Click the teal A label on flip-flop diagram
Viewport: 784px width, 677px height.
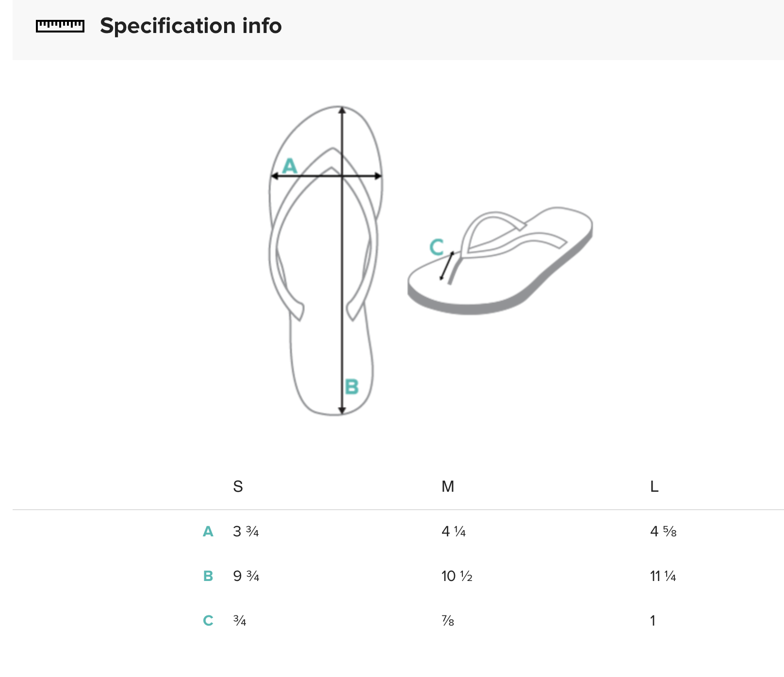pyautogui.click(x=290, y=166)
